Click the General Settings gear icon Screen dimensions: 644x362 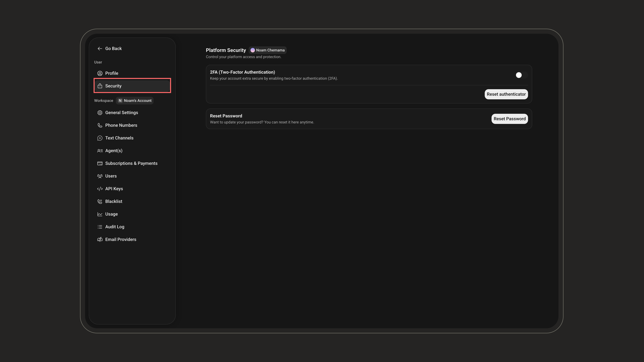(x=100, y=113)
